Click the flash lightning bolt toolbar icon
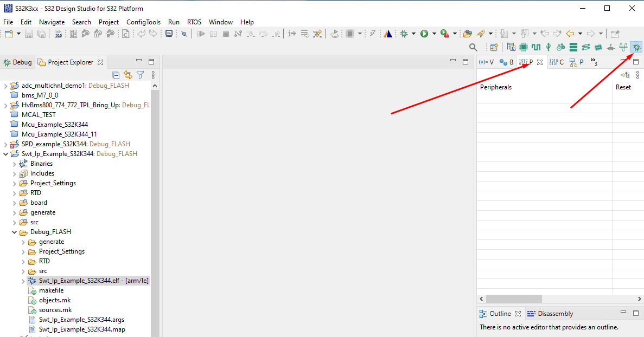Image resolution: width=644 pixels, height=337 pixels. coord(373,34)
